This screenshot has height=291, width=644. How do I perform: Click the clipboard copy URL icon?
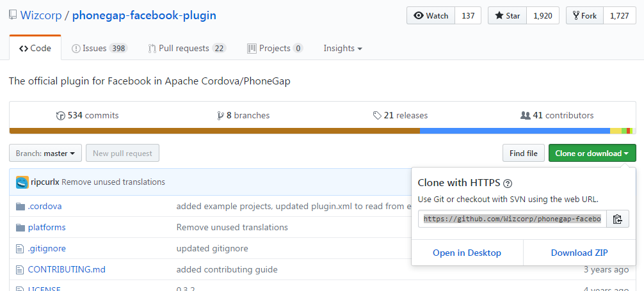(617, 219)
